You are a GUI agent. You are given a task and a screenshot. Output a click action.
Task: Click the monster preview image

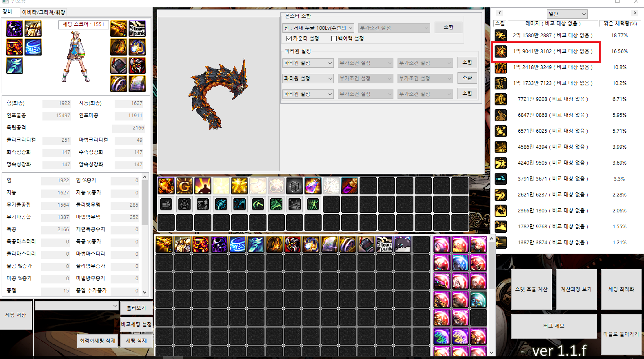[219, 94]
